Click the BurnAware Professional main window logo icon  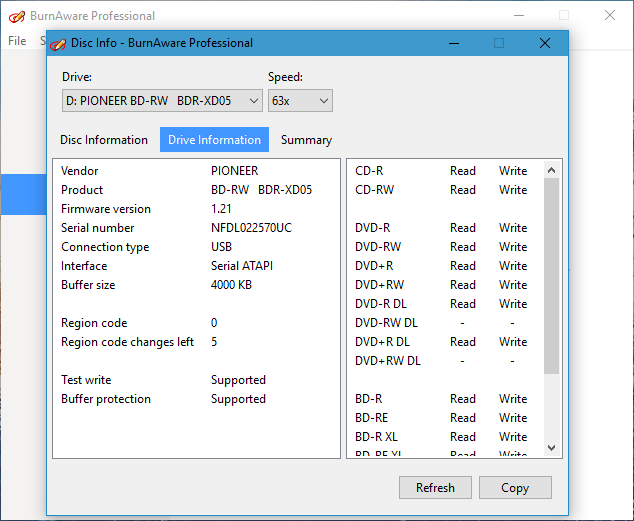click(17, 16)
